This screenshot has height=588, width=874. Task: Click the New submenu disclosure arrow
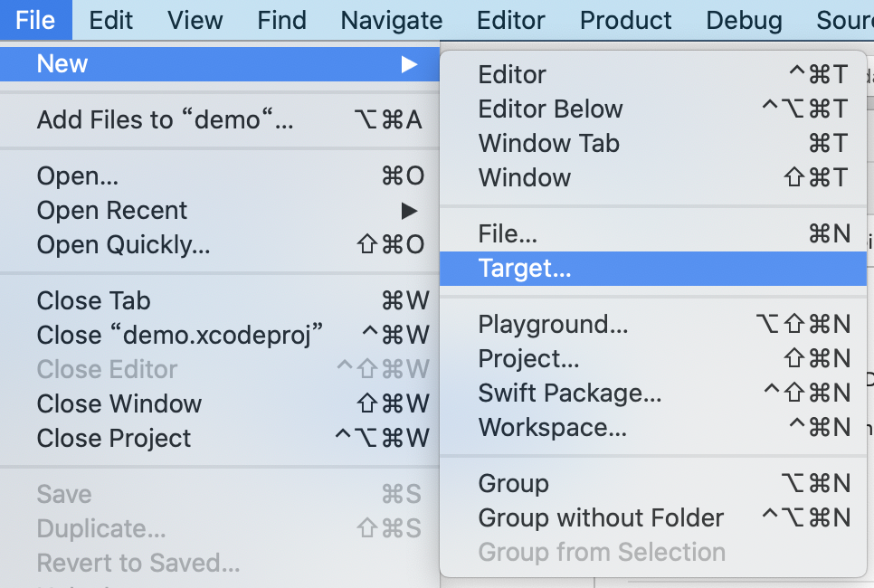[409, 64]
